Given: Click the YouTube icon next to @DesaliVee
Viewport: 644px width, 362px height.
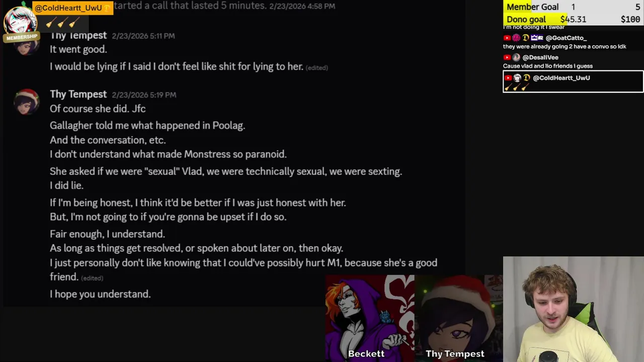Looking at the screenshot, I should (507, 57).
